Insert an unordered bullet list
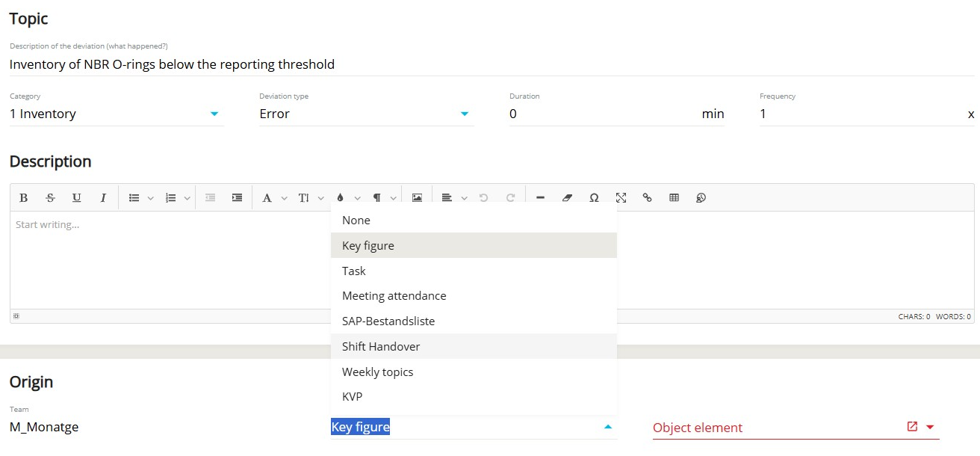The width and height of the screenshot is (980, 456). point(134,198)
